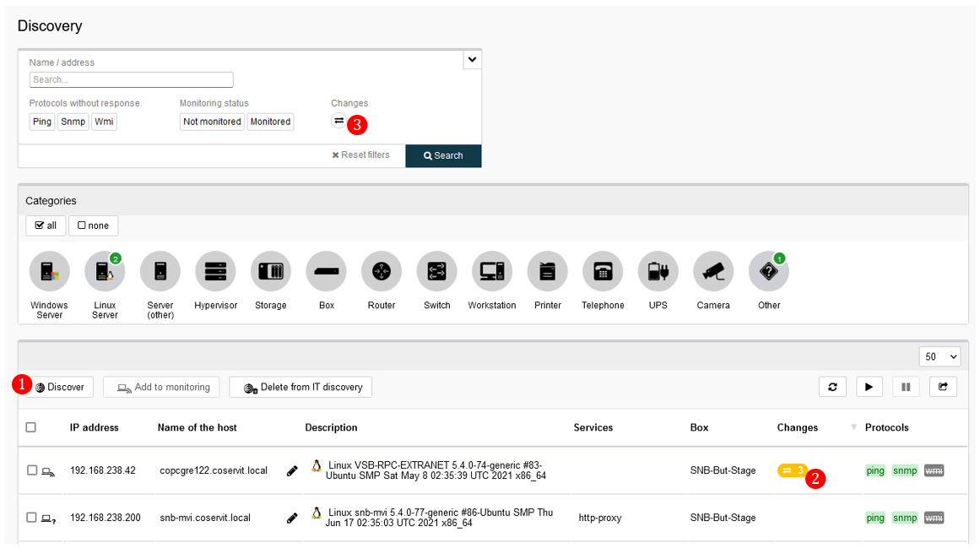Click Delete from IT discovery button
Viewport: 980px width, 554px height.
tap(300, 387)
